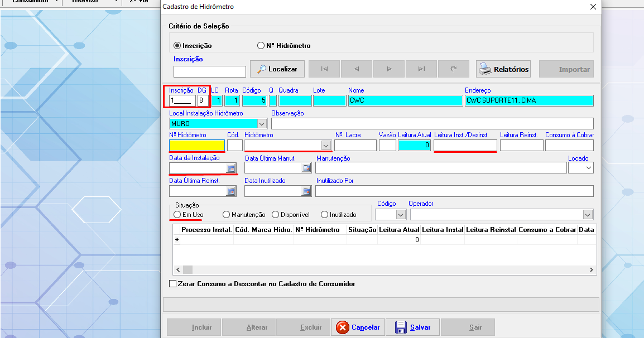Choose Disponível situation radio button
Screen dimensions: 644x338
[275, 214]
